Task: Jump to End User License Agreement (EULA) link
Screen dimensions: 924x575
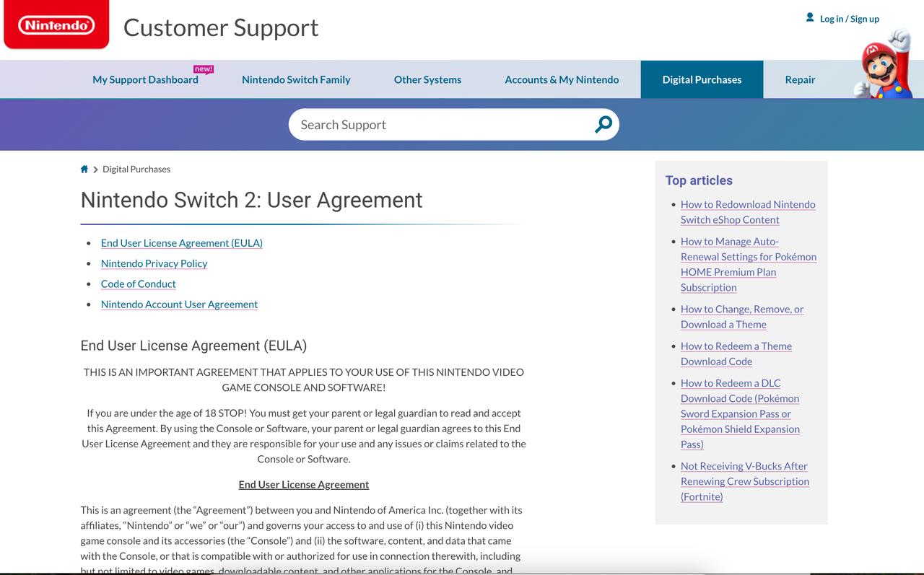Action: 182,243
